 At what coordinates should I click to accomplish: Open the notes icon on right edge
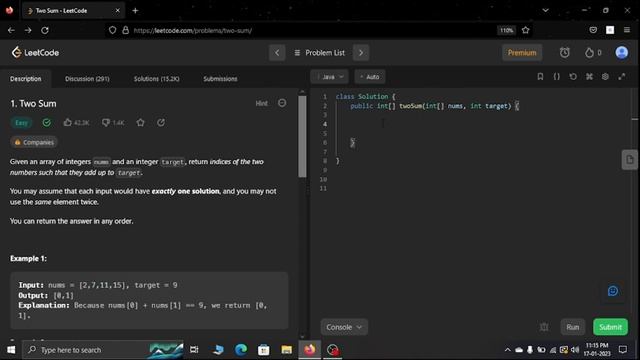tap(630, 160)
